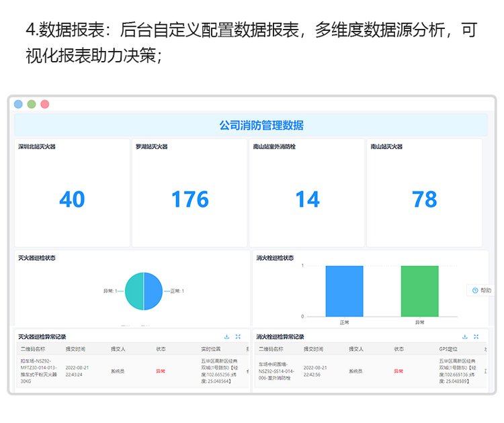The image size is (504, 423).
Task: Open the 南山站室外消防栓 card showing 14
Action: pyautogui.click(x=307, y=193)
